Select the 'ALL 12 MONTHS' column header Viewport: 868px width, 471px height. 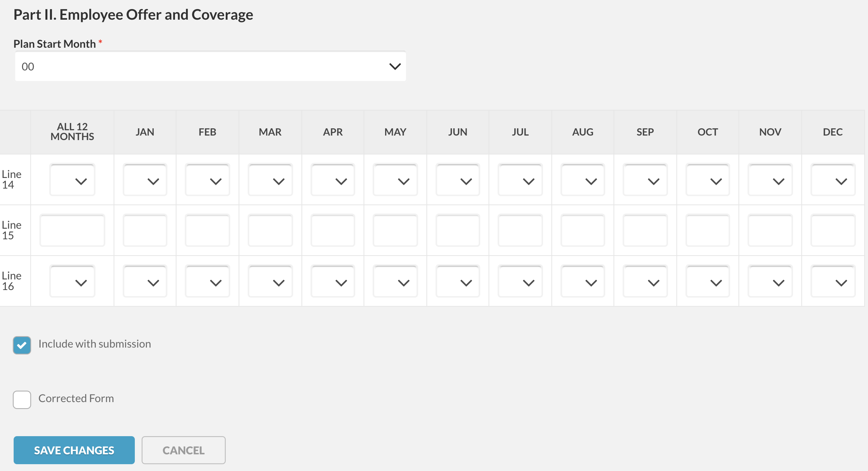point(72,132)
